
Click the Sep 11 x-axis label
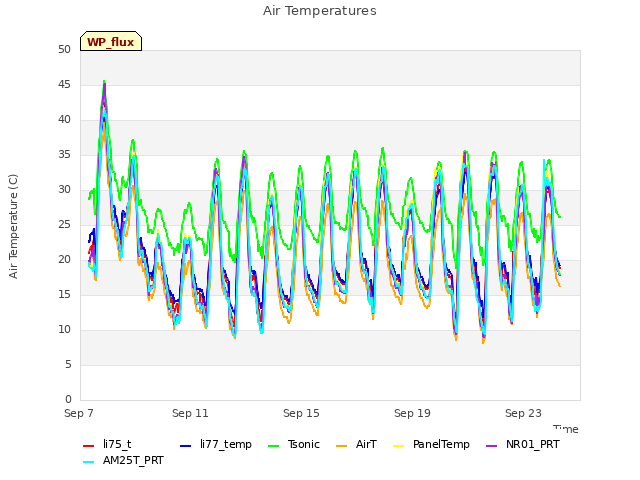(x=190, y=413)
